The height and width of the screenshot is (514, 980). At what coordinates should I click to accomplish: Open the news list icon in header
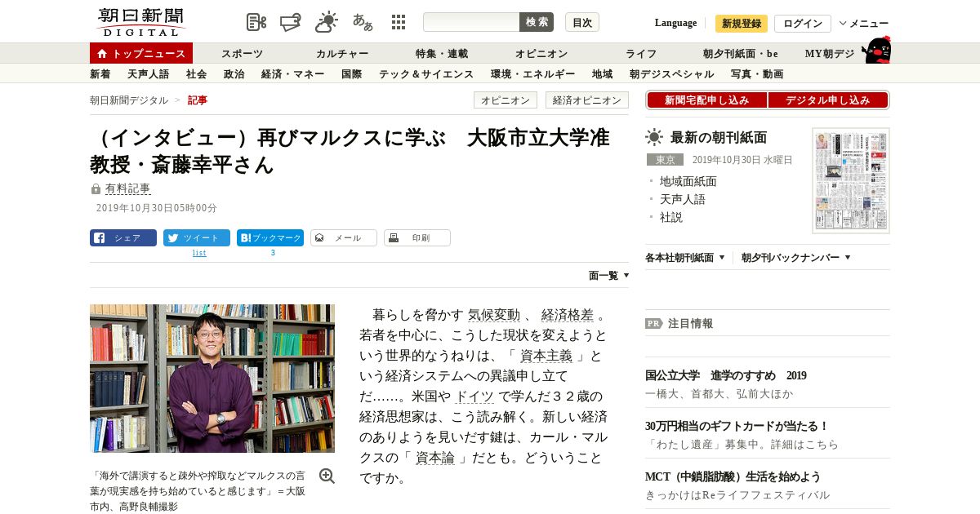[x=256, y=22]
